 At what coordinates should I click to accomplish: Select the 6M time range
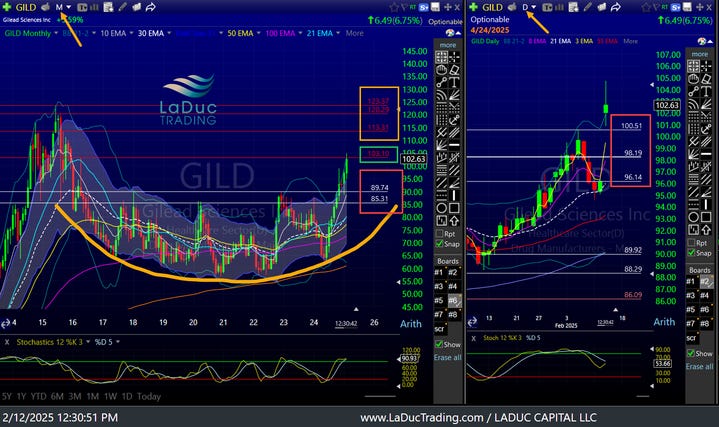(57, 396)
